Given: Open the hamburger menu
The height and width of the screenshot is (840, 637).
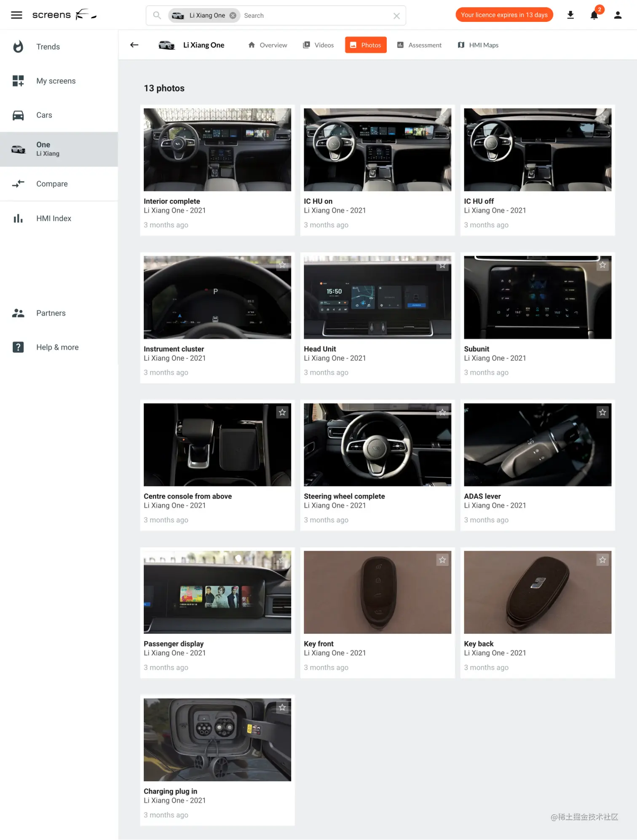Looking at the screenshot, I should [16, 15].
